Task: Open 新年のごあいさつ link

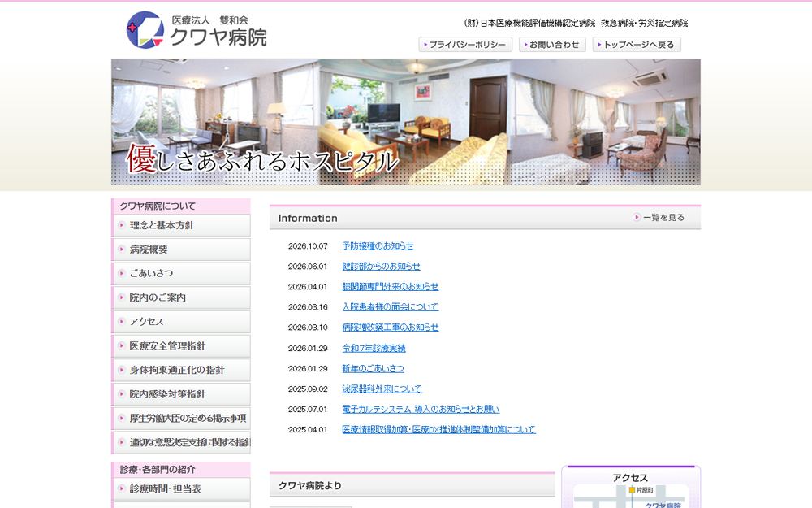Action: click(x=373, y=368)
